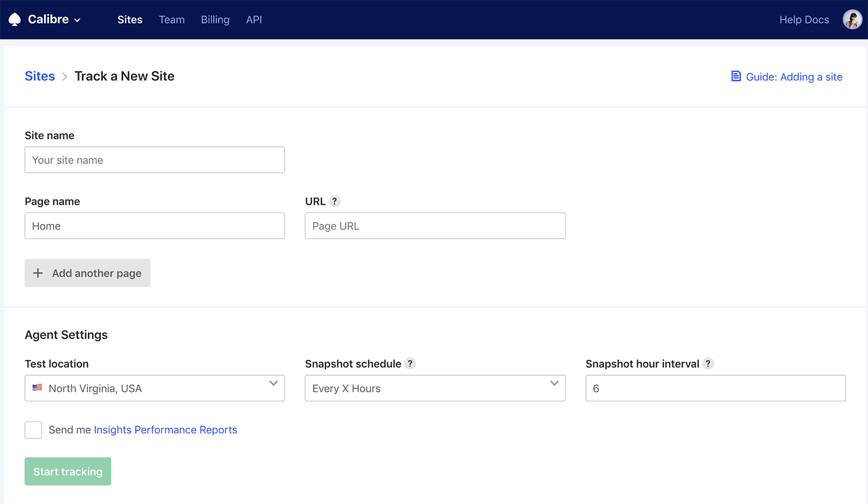Viewport: 868px width, 504px height.
Task: Navigate to the API section
Action: 254,19
